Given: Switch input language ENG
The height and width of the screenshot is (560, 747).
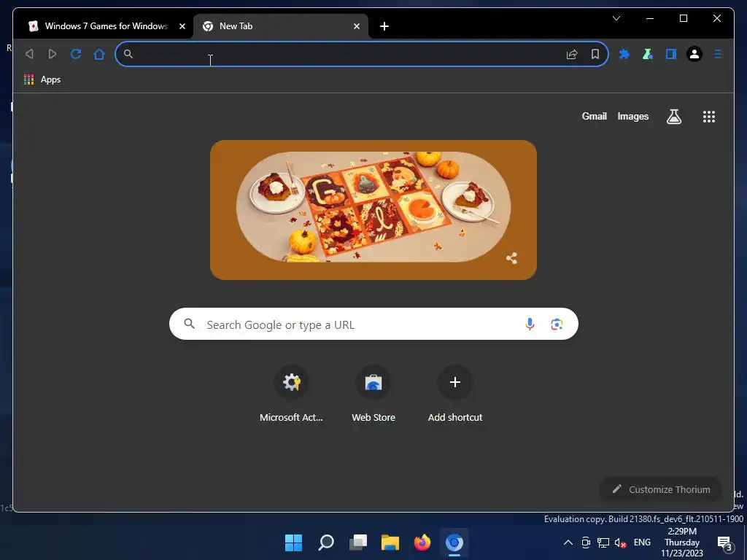Looking at the screenshot, I should 642,542.
